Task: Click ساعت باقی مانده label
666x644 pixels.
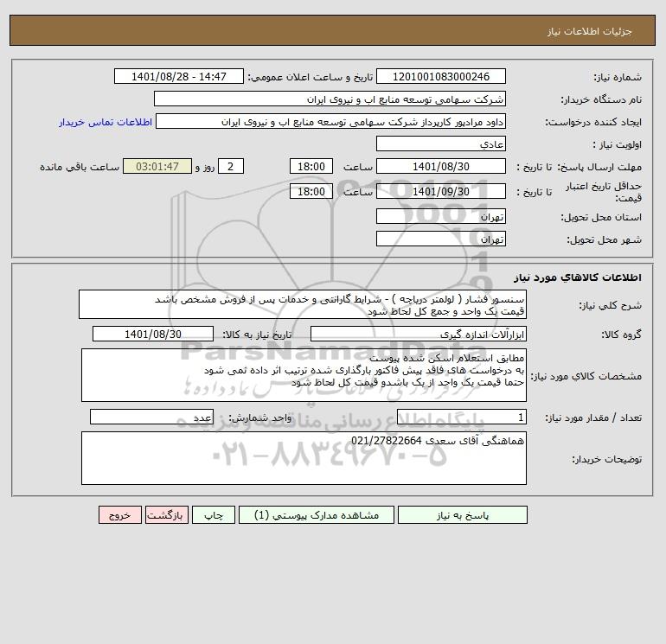Action: (x=80, y=167)
